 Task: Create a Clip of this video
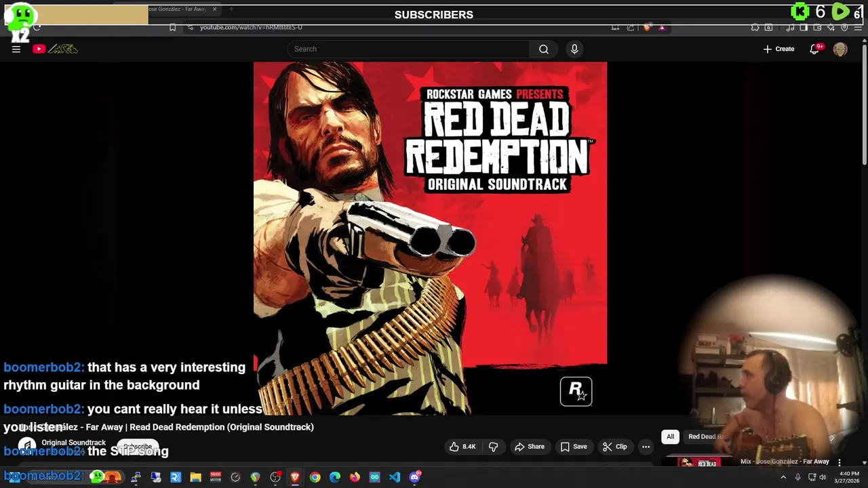coord(615,447)
